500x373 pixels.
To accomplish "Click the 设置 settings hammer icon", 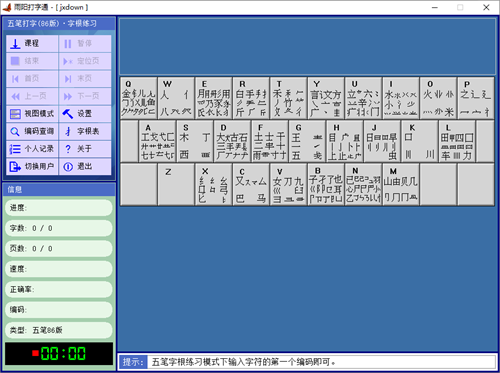I will click(68, 114).
